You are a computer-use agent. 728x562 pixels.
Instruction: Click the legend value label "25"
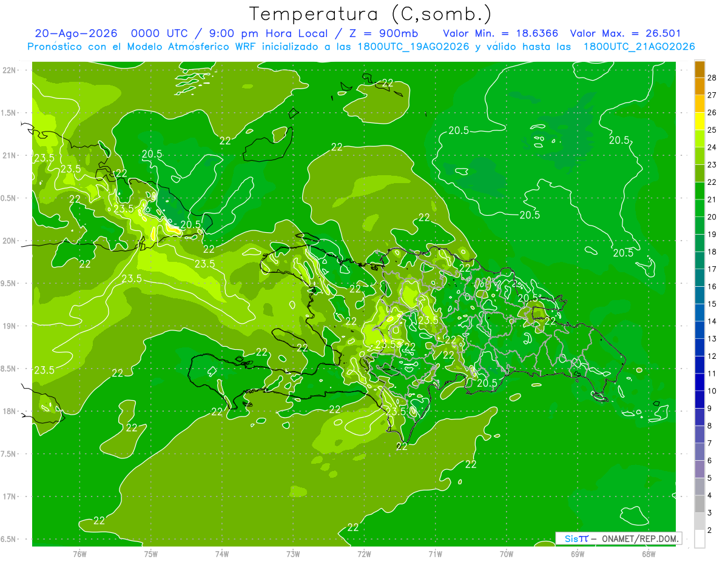coord(712,130)
